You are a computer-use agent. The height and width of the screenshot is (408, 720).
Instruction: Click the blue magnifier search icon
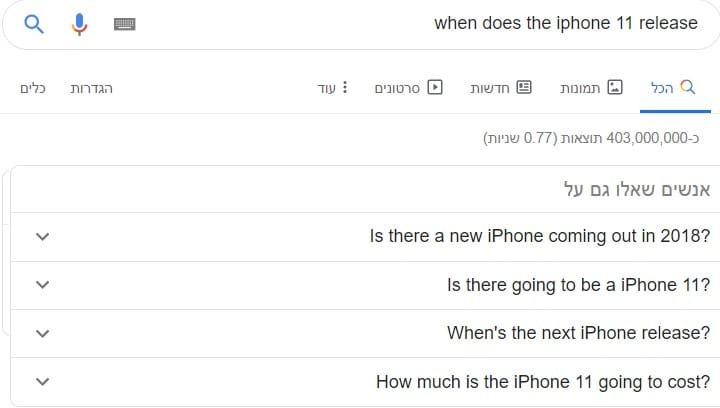click(34, 24)
